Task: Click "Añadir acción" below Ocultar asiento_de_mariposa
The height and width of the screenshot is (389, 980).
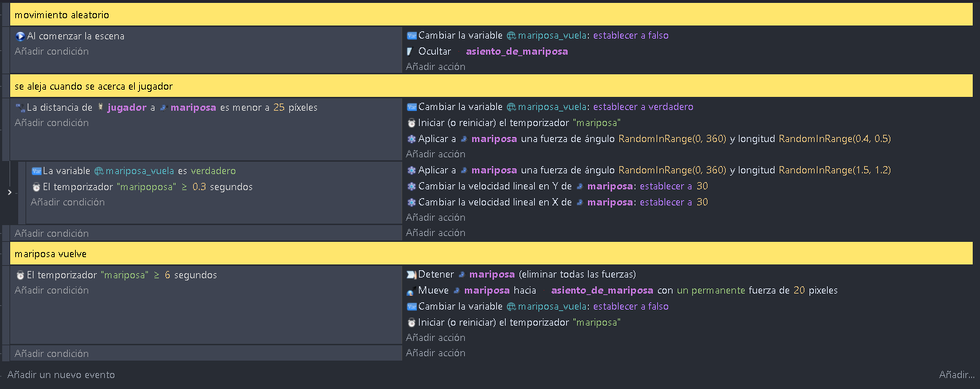Action: pos(436,66)
